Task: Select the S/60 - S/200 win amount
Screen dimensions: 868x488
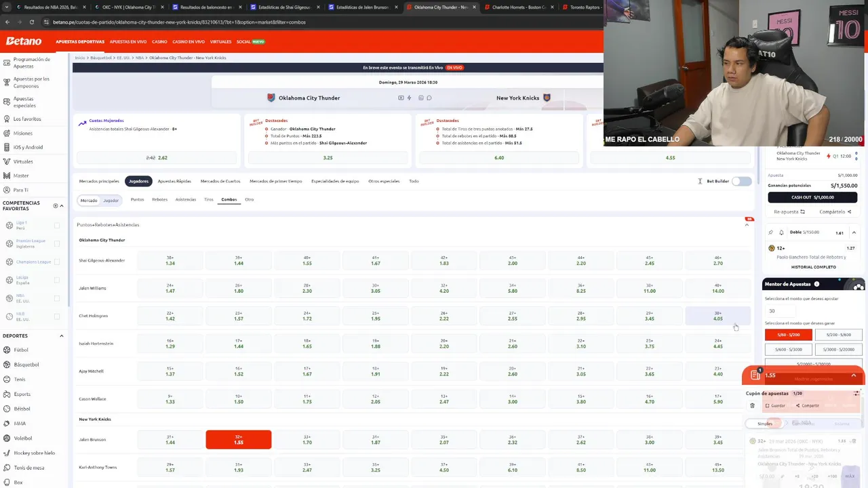Action: 788,335
